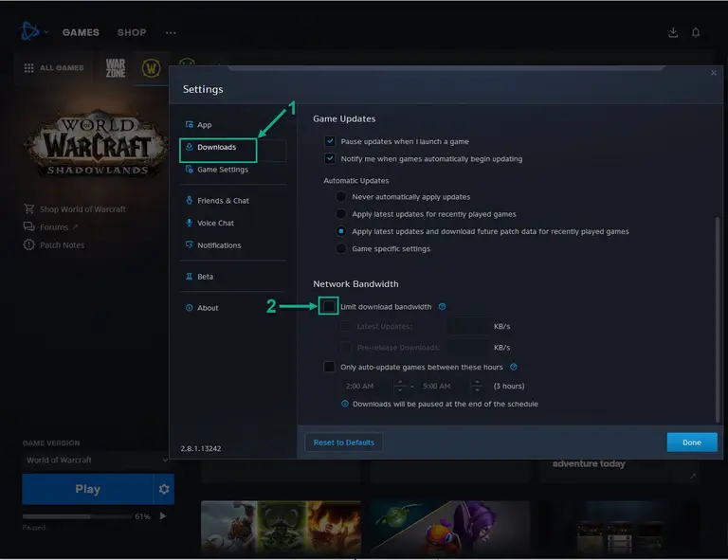
Task: Select the World of Warcraft game icon
Action: click(151, 68)
